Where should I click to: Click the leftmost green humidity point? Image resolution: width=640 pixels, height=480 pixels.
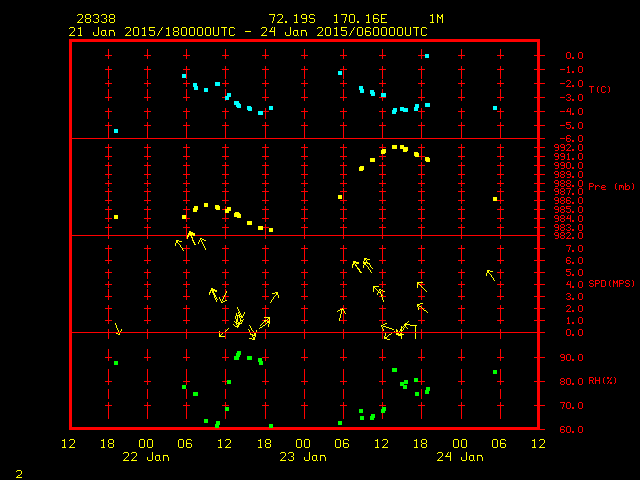pos(116,363)
